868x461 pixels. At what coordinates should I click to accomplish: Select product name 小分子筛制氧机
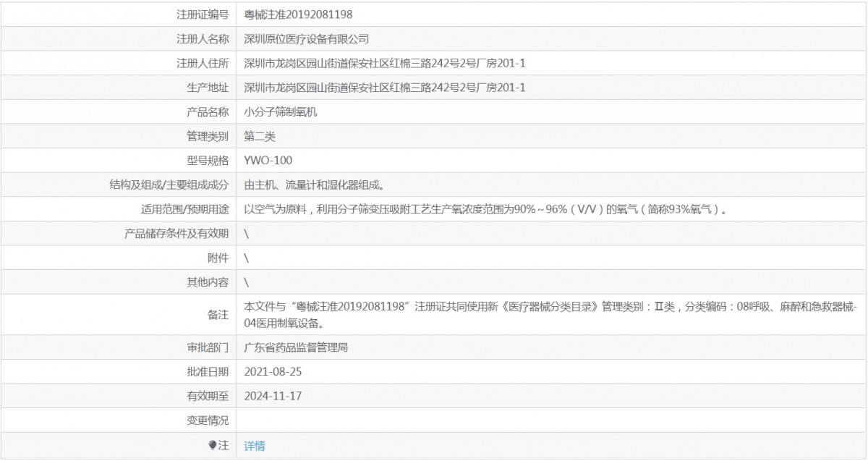(281, 112)
